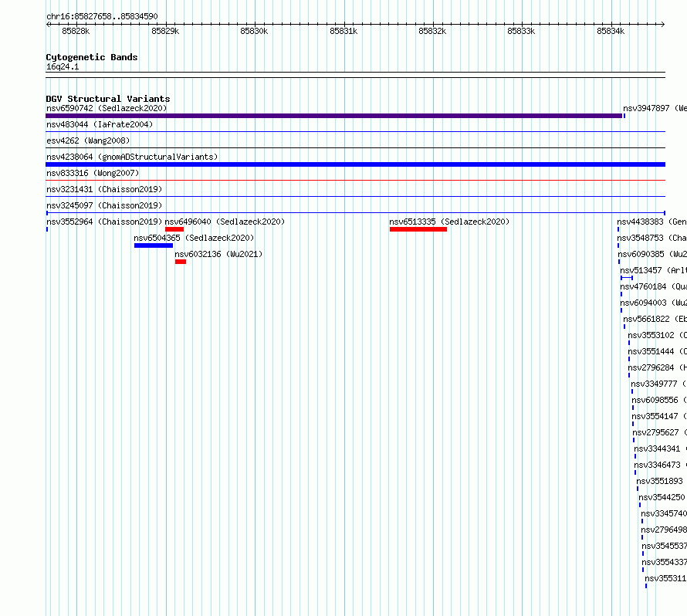The height and width of the screenshot is (616, 687).
Task: Open nsv4238064 (gnomADStructuralVariants) label
Action: 132,157
